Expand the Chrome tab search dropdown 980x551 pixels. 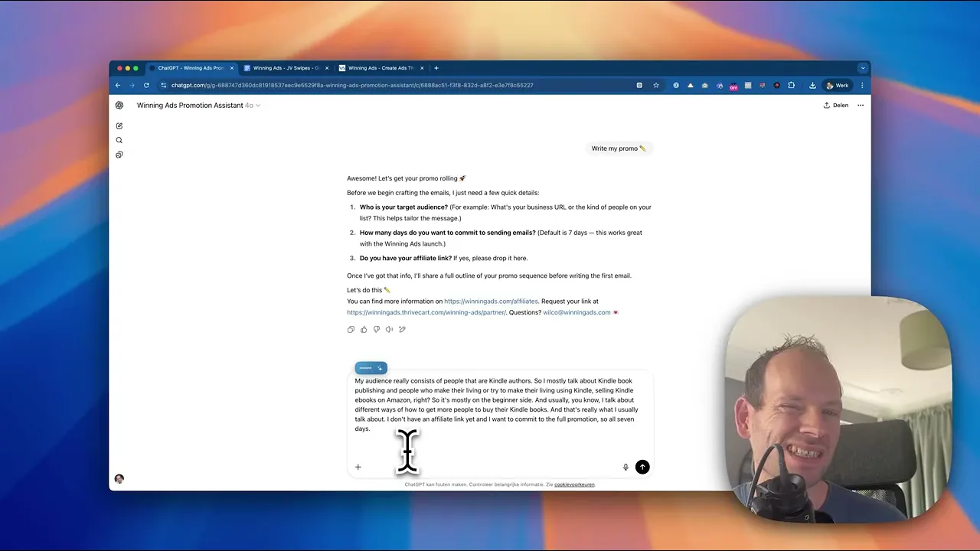pos(863,68)
